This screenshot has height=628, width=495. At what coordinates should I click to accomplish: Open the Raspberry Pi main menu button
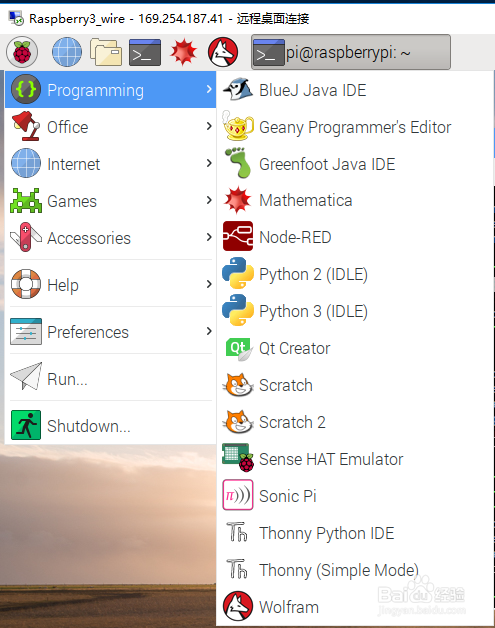[x=22, y=52]
